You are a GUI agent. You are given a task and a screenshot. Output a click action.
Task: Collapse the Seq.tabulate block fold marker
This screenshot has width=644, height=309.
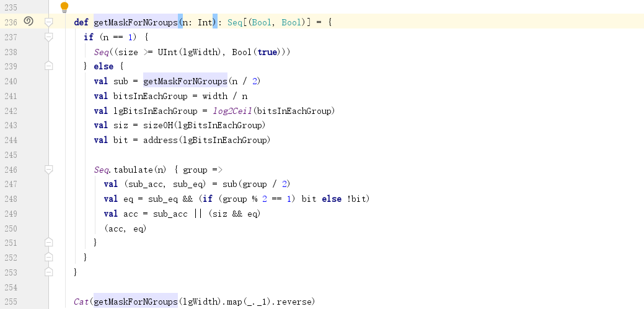click(x=48, y=170)
